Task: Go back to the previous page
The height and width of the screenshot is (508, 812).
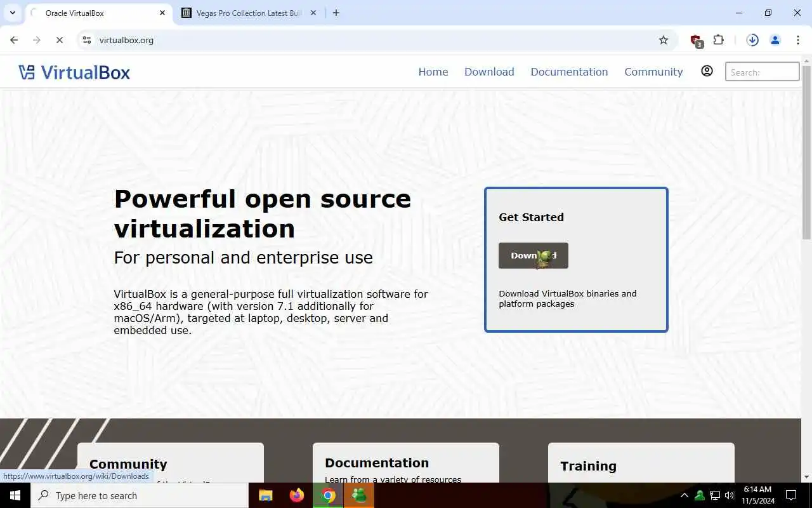Action: [x=14, y=40]
